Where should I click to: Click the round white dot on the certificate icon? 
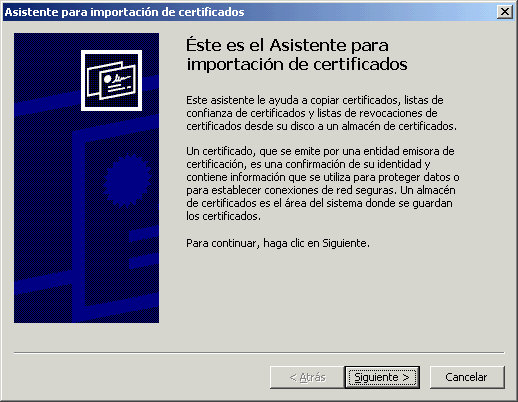click(x=107, y=79)
